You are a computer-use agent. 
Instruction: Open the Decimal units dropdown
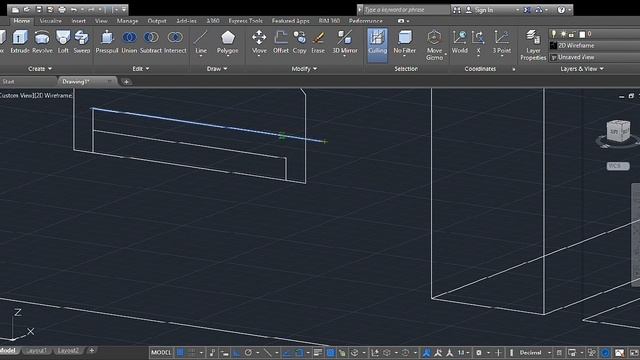pos(534,352)
